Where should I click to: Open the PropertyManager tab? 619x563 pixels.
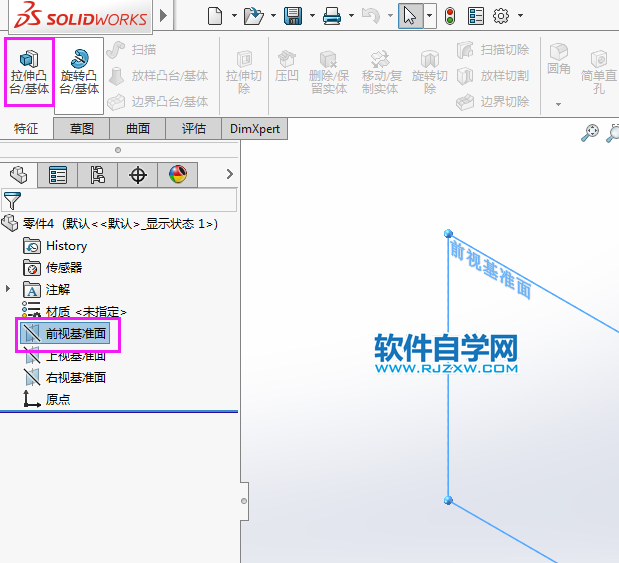tap(58, 175)
